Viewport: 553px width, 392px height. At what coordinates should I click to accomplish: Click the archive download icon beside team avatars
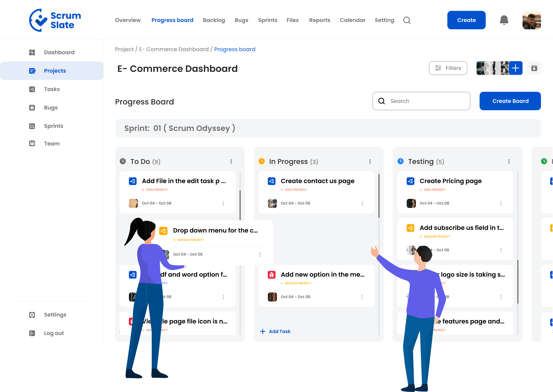click(x=534, y=68)
